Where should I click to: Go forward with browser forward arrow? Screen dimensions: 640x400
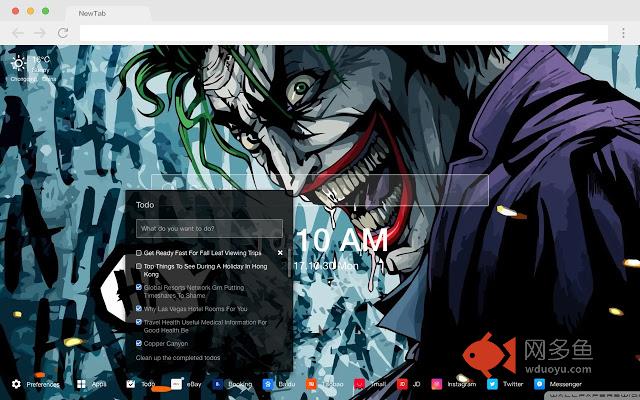[x=40, y=33]
